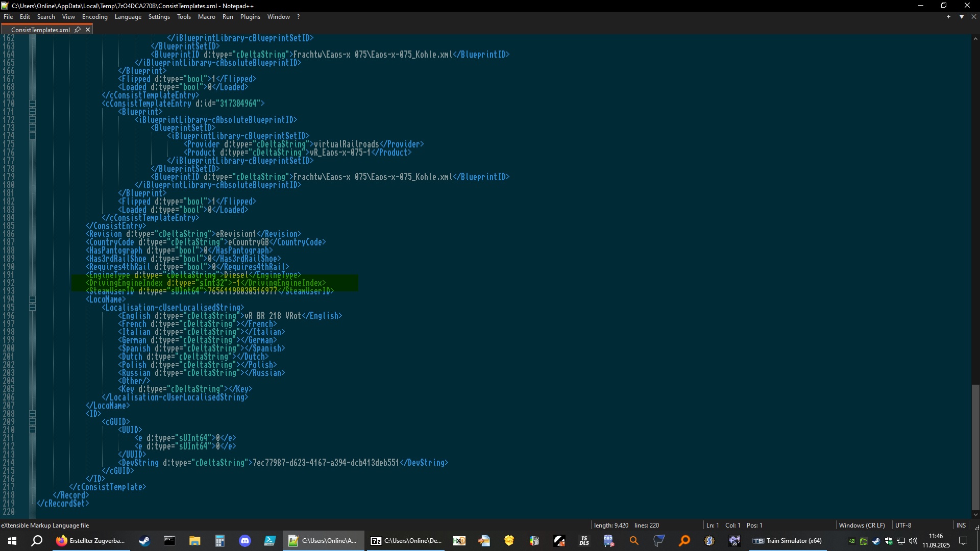The image size is (980, 551).
Task: Open Steam from the taskbar
Action: click(144, 541)
